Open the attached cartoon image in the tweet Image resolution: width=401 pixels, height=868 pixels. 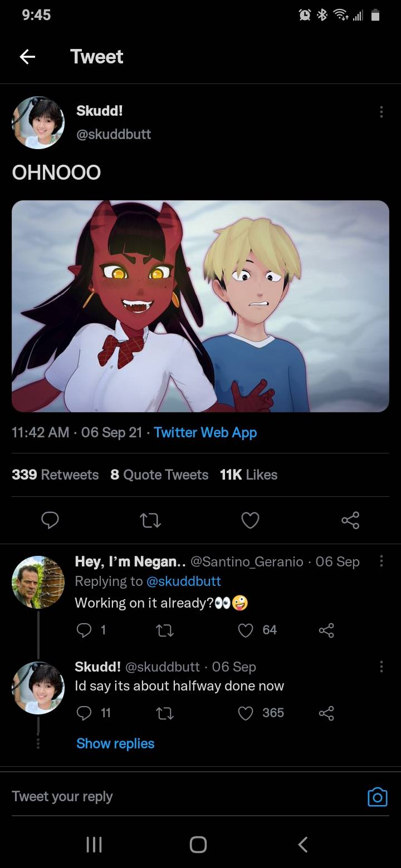(200, 306)
